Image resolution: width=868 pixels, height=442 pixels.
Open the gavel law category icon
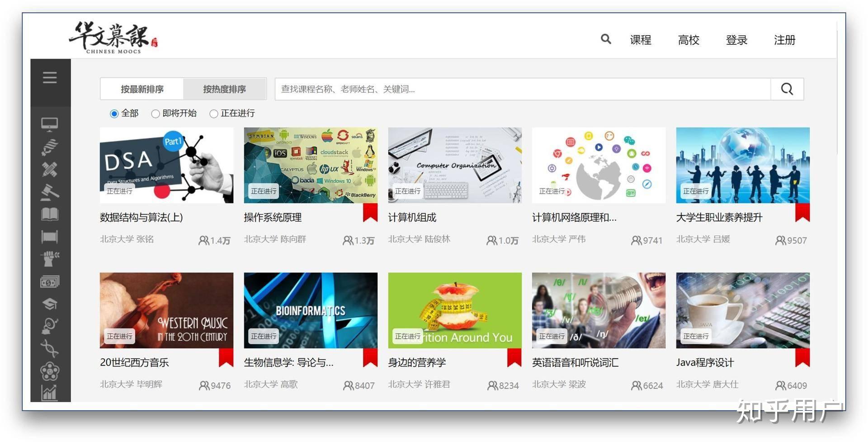50,192
